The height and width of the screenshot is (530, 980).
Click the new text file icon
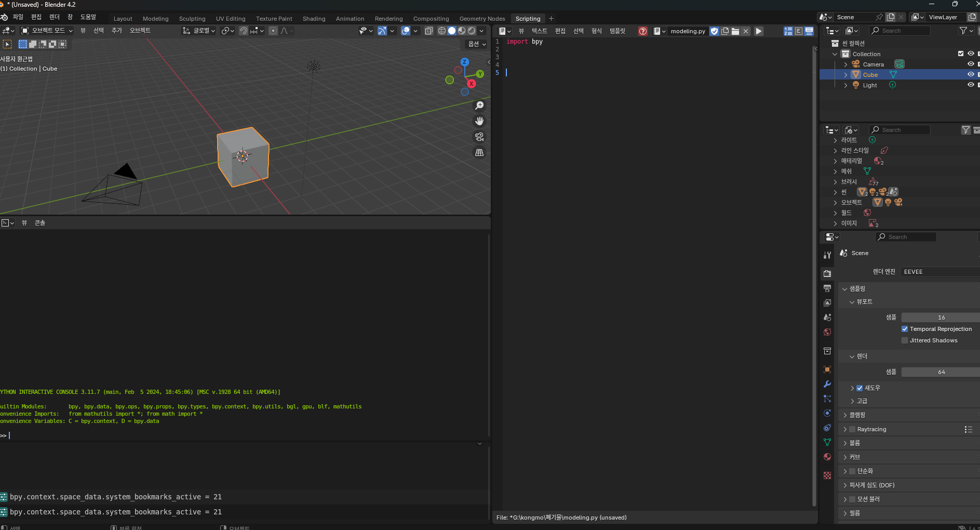725,31
